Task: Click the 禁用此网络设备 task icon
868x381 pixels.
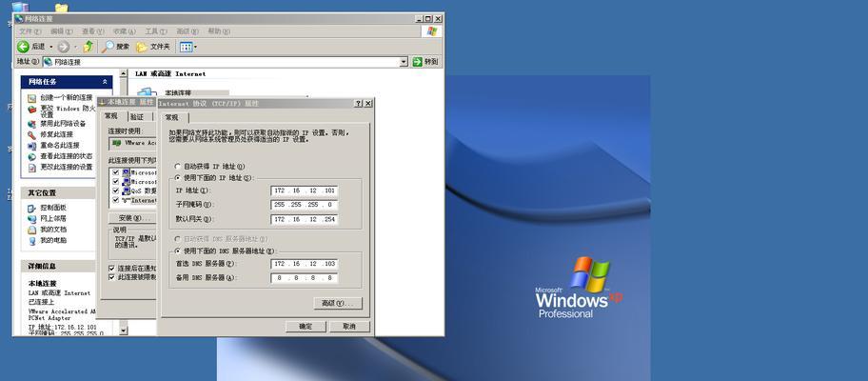Action: point(32,124)
